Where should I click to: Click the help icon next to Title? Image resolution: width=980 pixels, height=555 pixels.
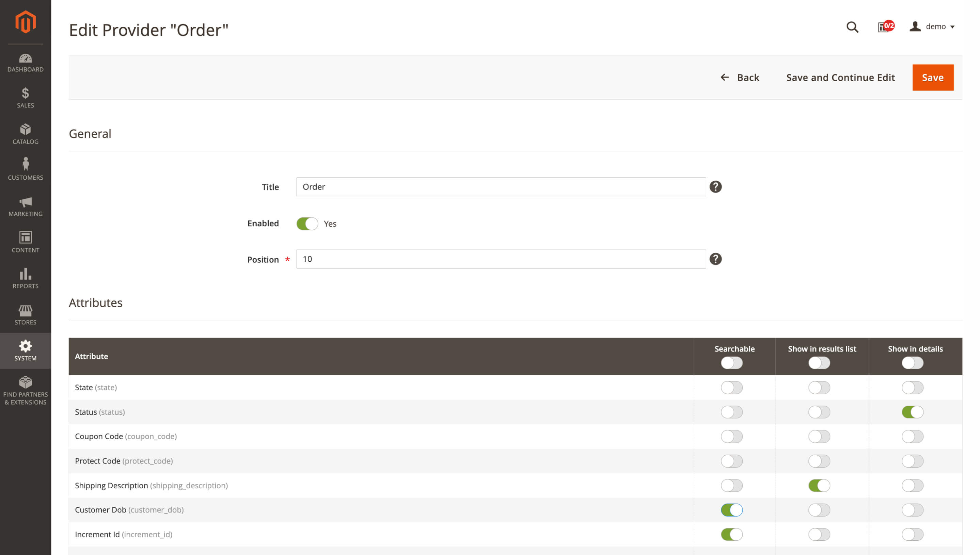pos(715,187)
